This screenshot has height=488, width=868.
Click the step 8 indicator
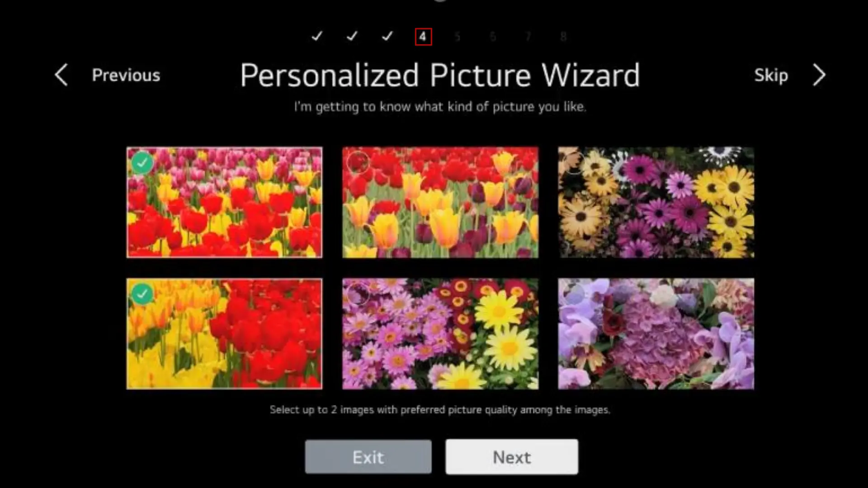pos(563,37)
